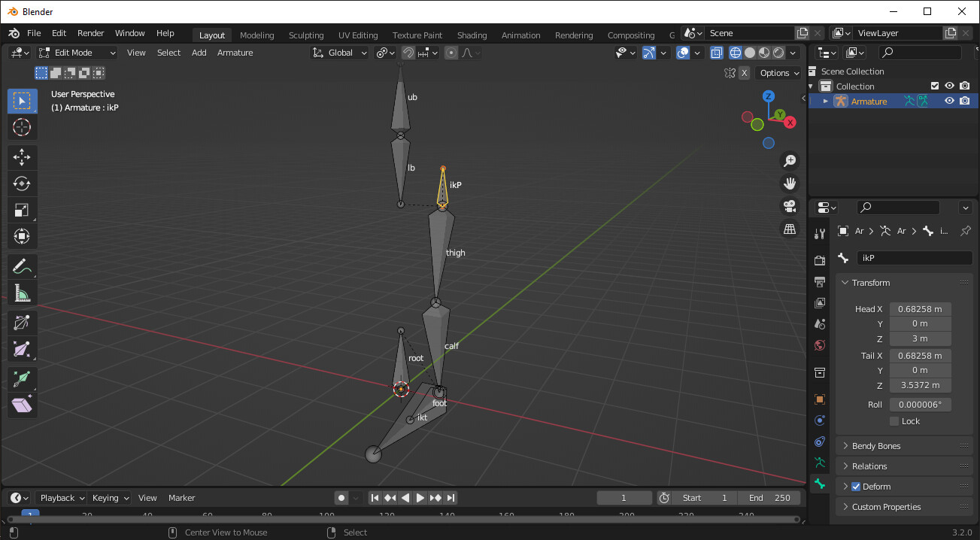980x540 pixels.
Task: Expand the Custom Properties panel
Action: click(x=904, y=507)
